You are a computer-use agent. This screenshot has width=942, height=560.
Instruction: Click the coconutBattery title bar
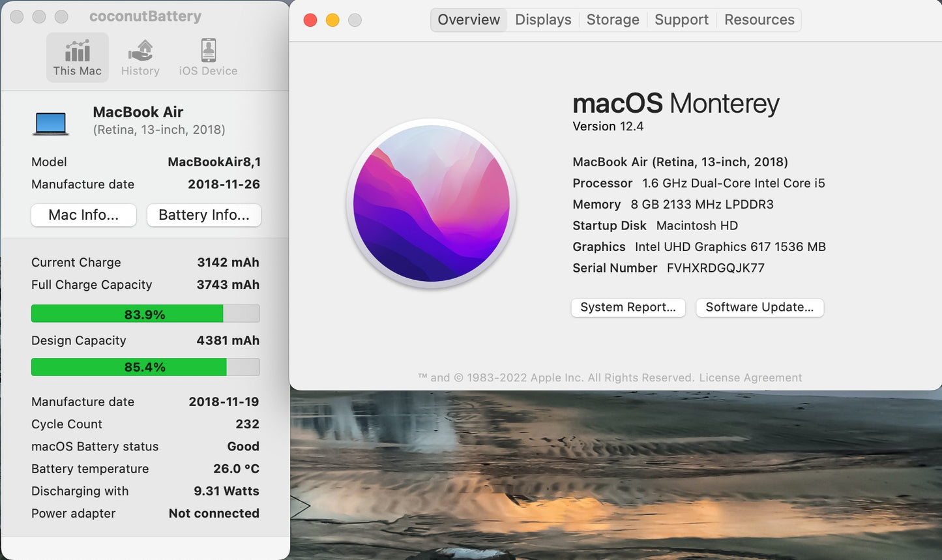(145, 16)
